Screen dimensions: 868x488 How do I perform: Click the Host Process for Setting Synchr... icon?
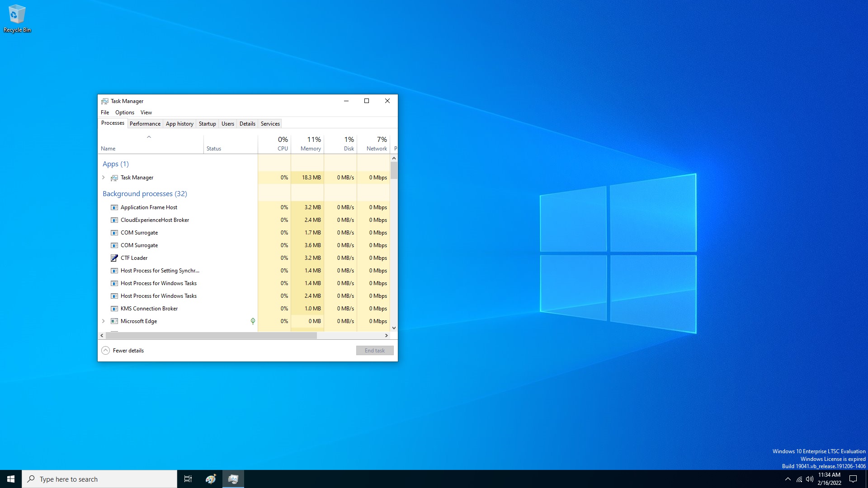[x=114, y=271]
